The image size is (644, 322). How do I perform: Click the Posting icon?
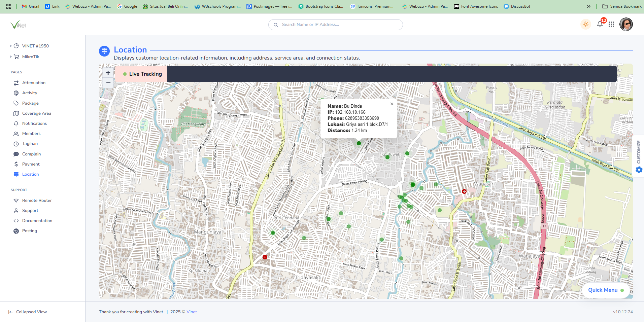pos(16,231)
